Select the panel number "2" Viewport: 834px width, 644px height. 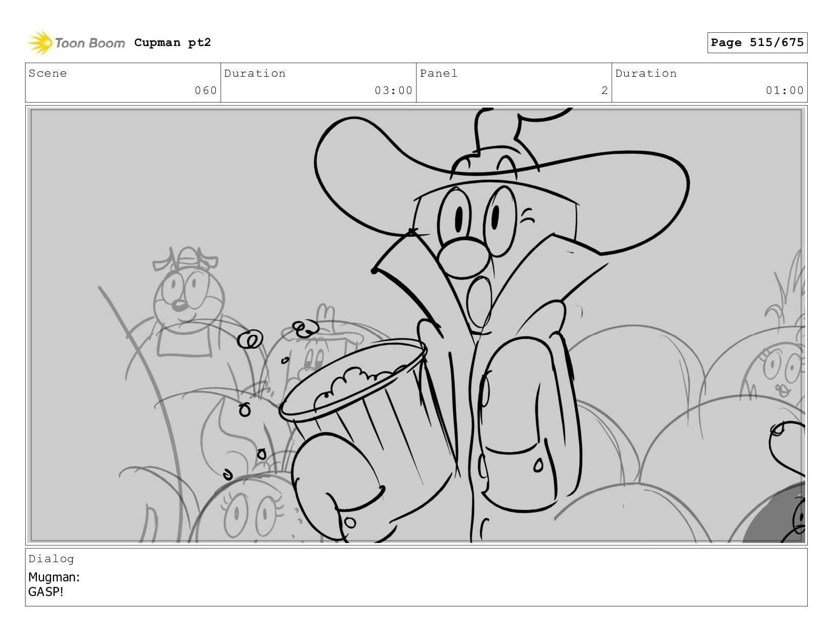[x=605, y=90]
